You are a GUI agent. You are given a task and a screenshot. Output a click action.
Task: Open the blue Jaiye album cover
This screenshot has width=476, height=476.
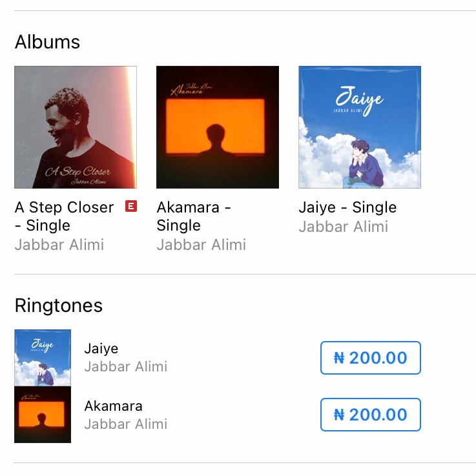pyautogui.click(x=360, y=127)
